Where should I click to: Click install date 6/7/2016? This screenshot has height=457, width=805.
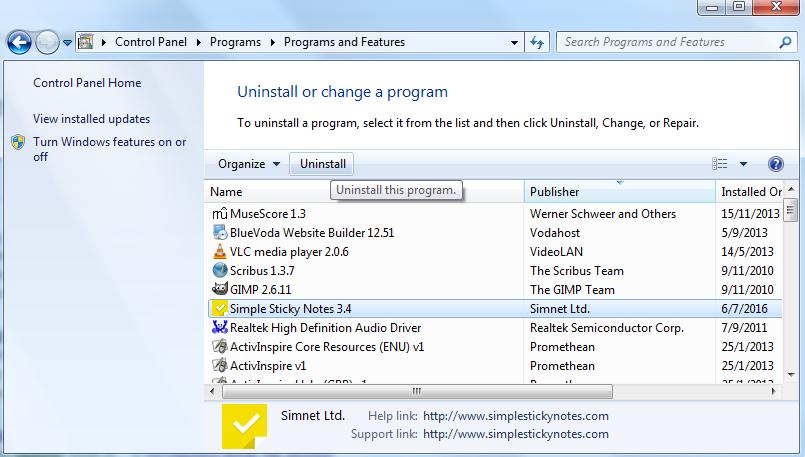pos(744,309)
